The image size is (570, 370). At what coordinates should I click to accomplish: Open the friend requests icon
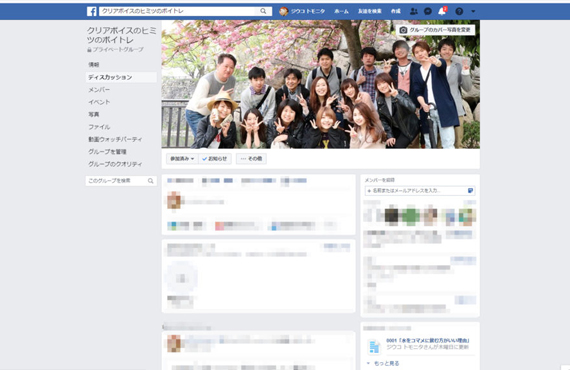coord(414,11)
